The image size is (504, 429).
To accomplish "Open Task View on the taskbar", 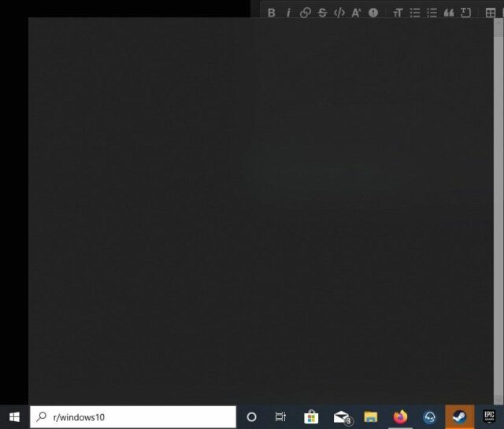I will coord(281,417).
